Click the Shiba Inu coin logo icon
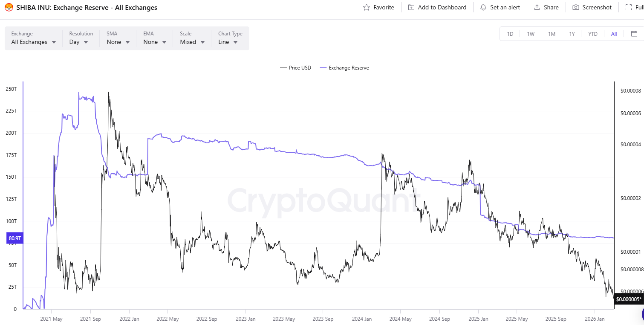This screenshot has height=325, width=644. point(9,7)
